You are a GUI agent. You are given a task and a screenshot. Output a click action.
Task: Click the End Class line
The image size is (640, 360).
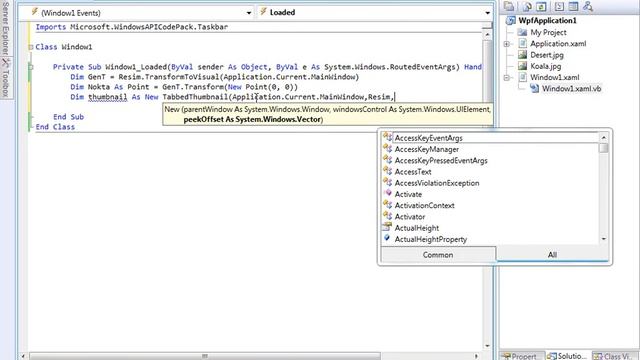click(x=55, y=127)
